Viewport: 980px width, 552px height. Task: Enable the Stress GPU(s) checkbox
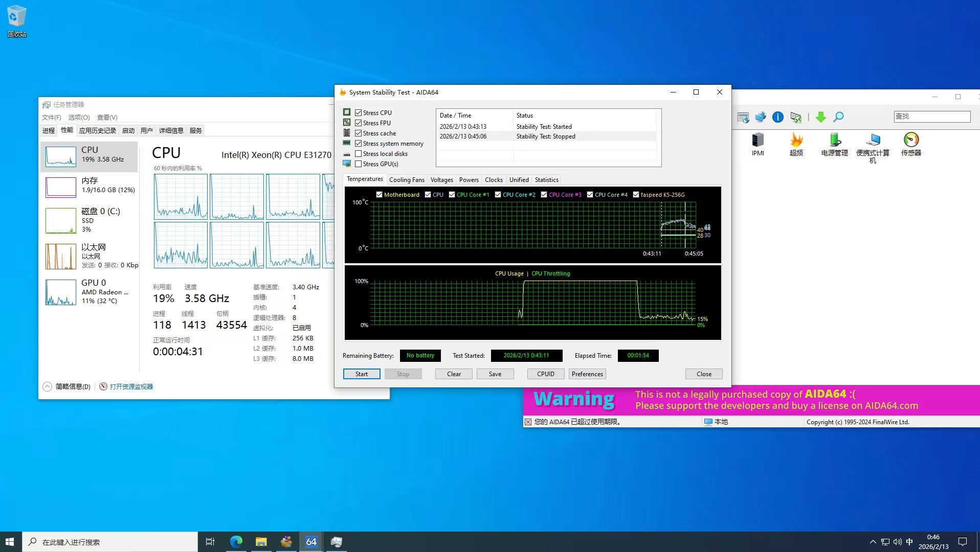359,164
